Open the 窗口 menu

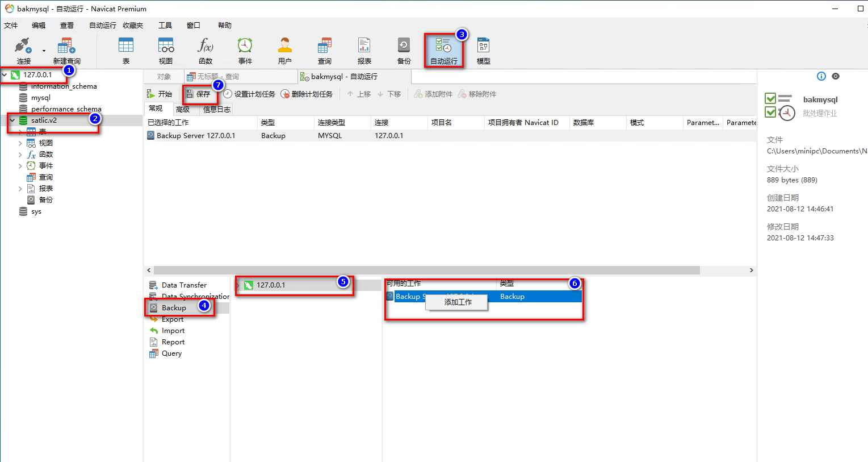pyautogui.click(x=194, y=25)
